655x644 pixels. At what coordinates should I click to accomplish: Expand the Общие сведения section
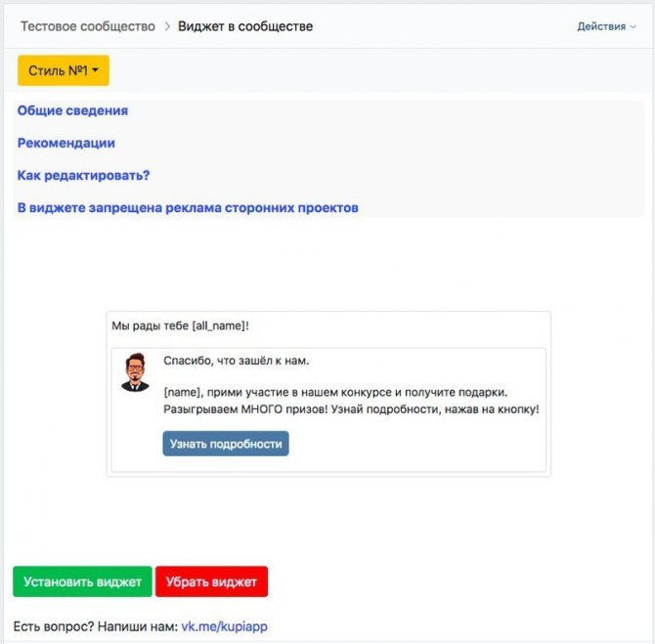[72, 110]
